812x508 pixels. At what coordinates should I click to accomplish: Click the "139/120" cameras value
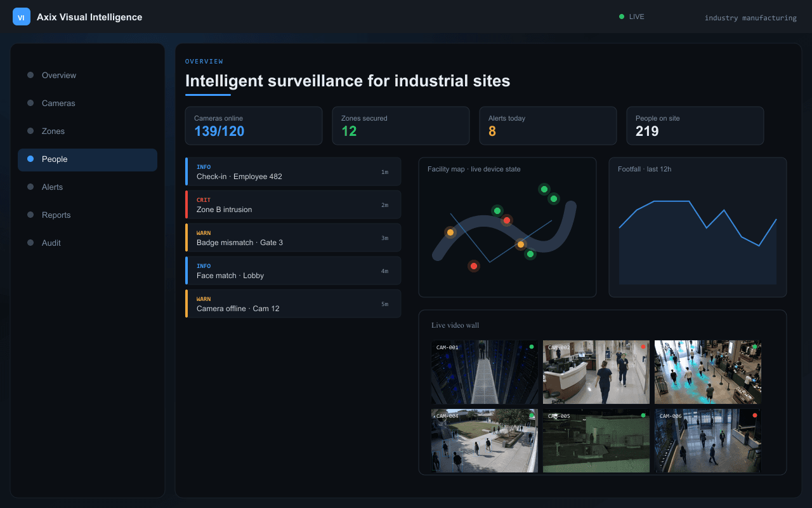[219, 131]
